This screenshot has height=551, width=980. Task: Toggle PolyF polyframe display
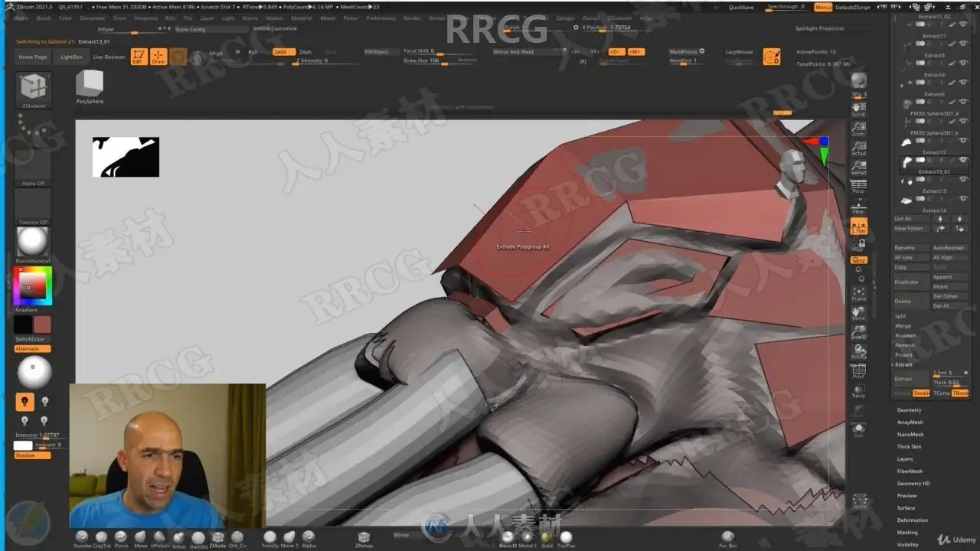point(859,371)
